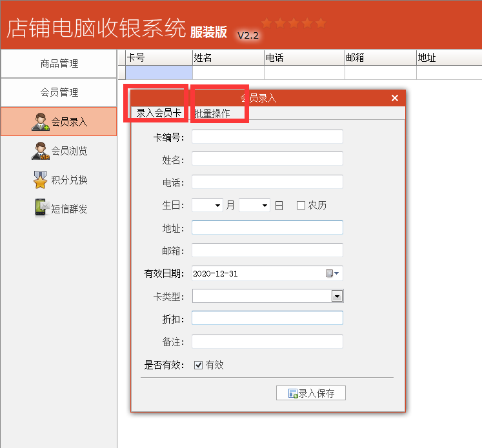Click the 录入保存 button
482x448 pixels.
(x=311, y=393)
